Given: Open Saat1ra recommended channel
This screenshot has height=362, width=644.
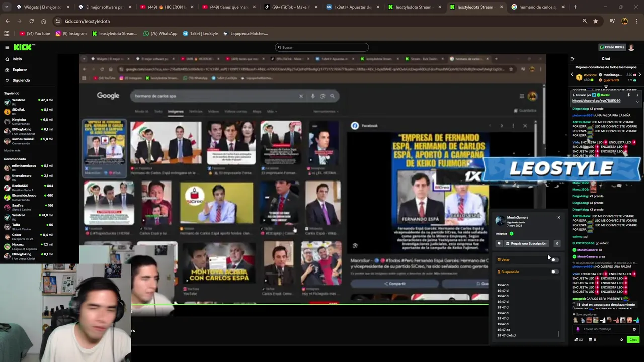Looking at the screenshot, I should pos(30,206).
